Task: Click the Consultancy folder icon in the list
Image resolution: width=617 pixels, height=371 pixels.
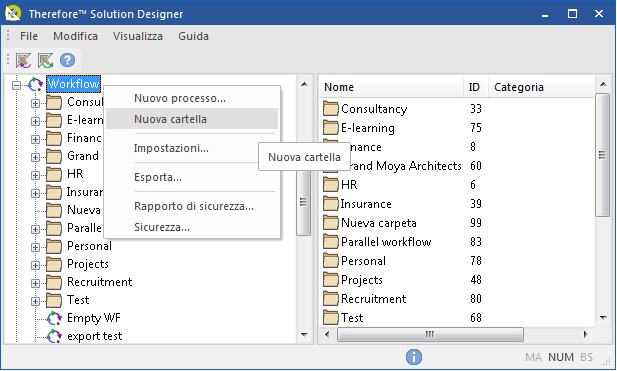Action: 331,109
